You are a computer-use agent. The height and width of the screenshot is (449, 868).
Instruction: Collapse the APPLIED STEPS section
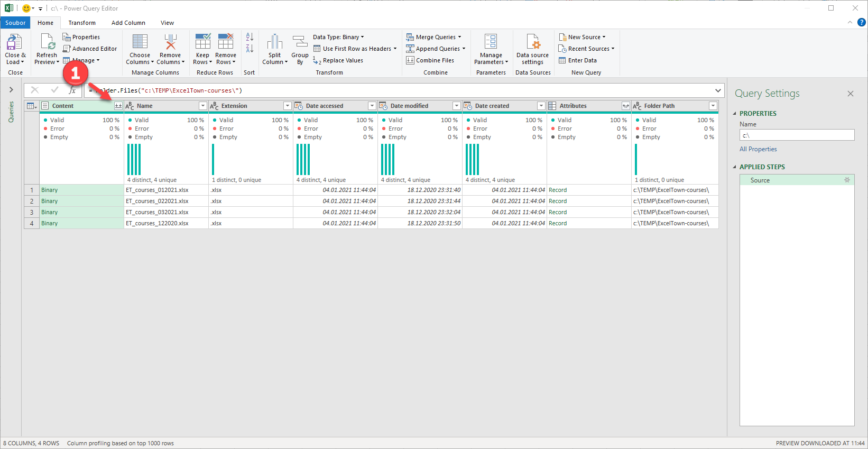[734, 167]
